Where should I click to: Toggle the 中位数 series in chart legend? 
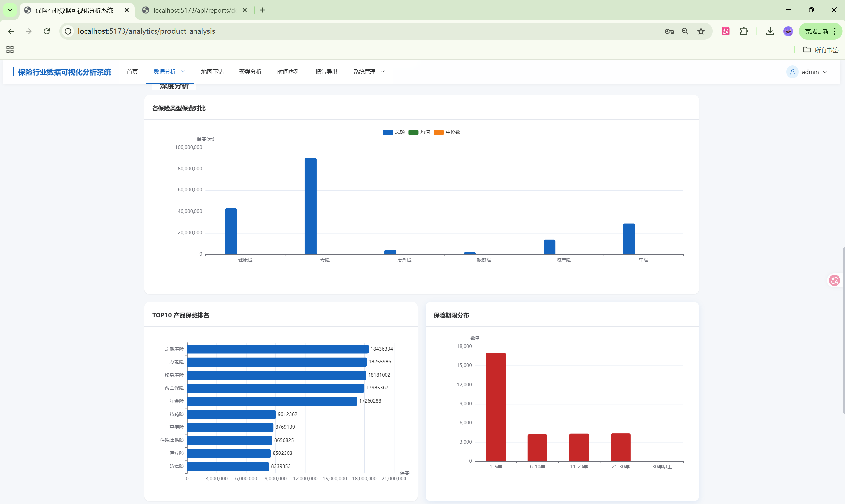point(447,132)
